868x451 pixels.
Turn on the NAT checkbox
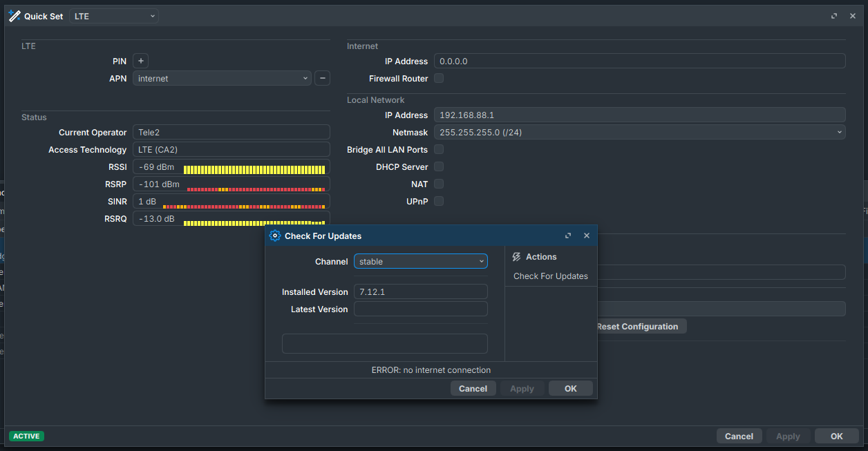(x=439, y=184)
